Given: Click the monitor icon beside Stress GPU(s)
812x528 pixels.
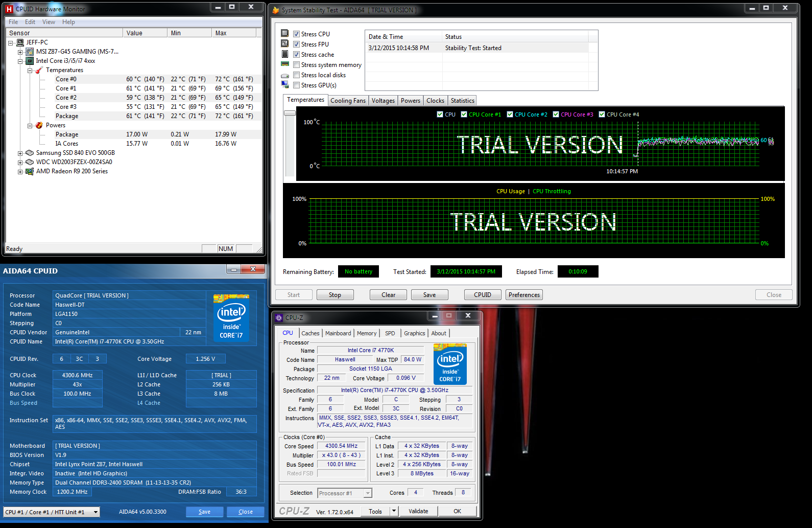Looking at the screenshot, I should point(285,85).
